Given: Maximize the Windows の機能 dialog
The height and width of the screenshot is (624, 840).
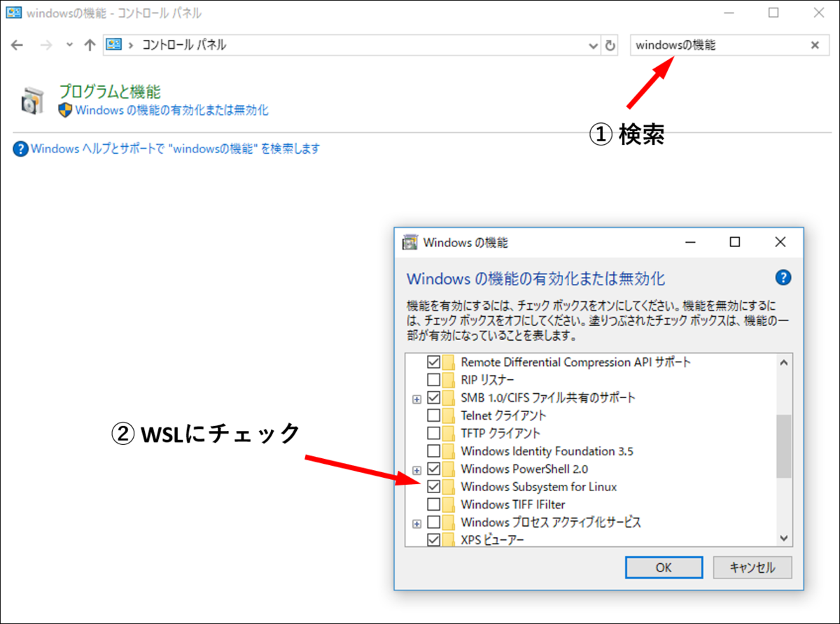Looking at the screenshot, I should click(x=734, y=242).
